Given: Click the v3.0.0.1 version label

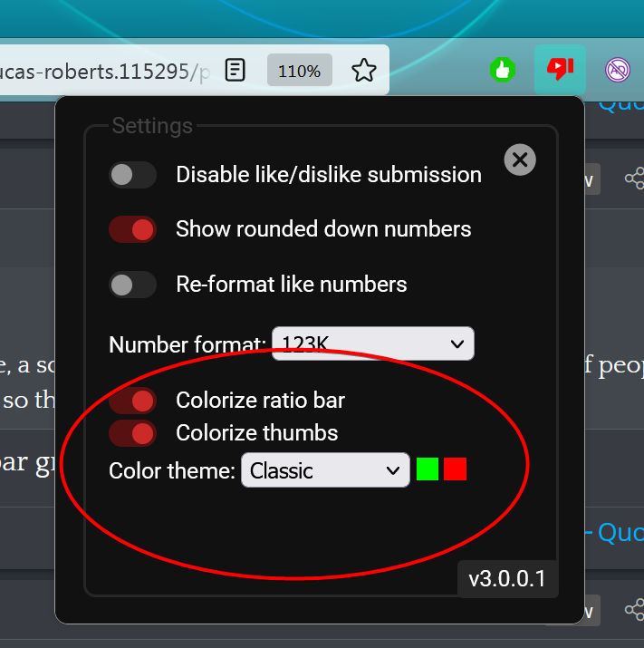Looking at the screenshot, I should [507, 579].
